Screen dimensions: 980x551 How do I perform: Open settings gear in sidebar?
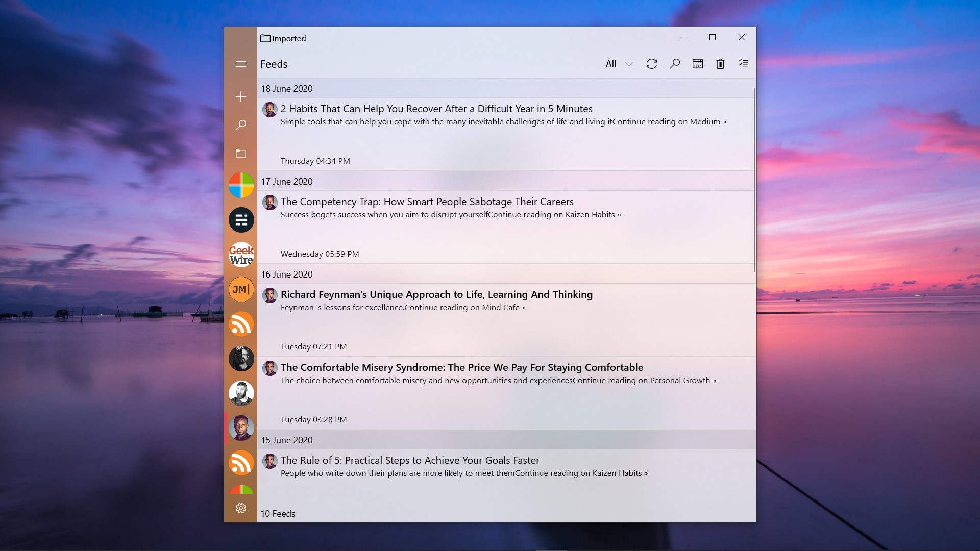(x=241, y=508)
